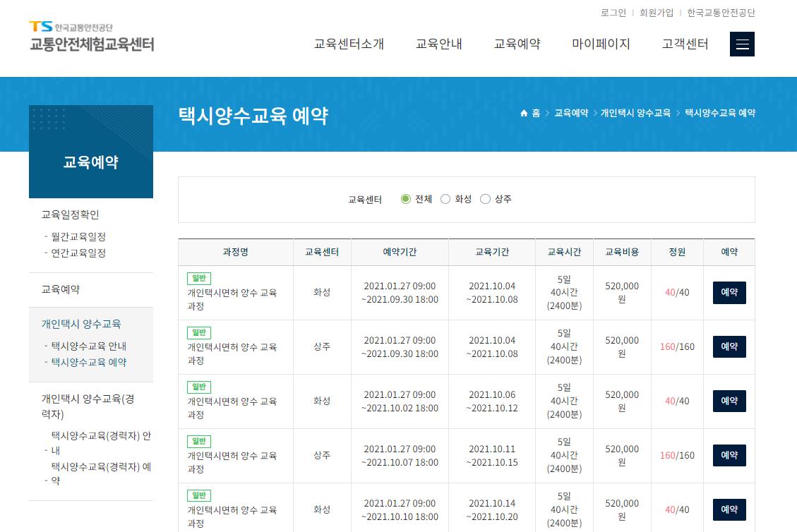Image resolution: width=797 pixels, height=532 pixels.
Task: Select the 전체 education center radio
Action: coord(405,199)
